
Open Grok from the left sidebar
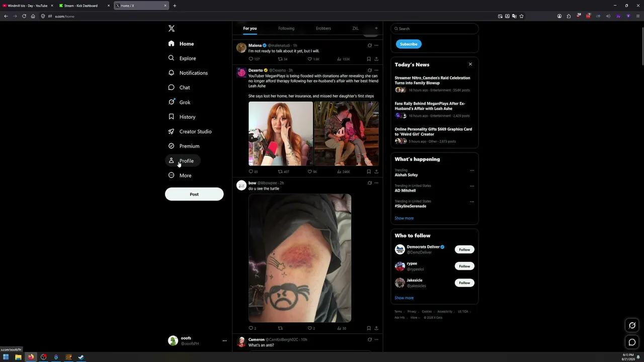pos(179,102)
